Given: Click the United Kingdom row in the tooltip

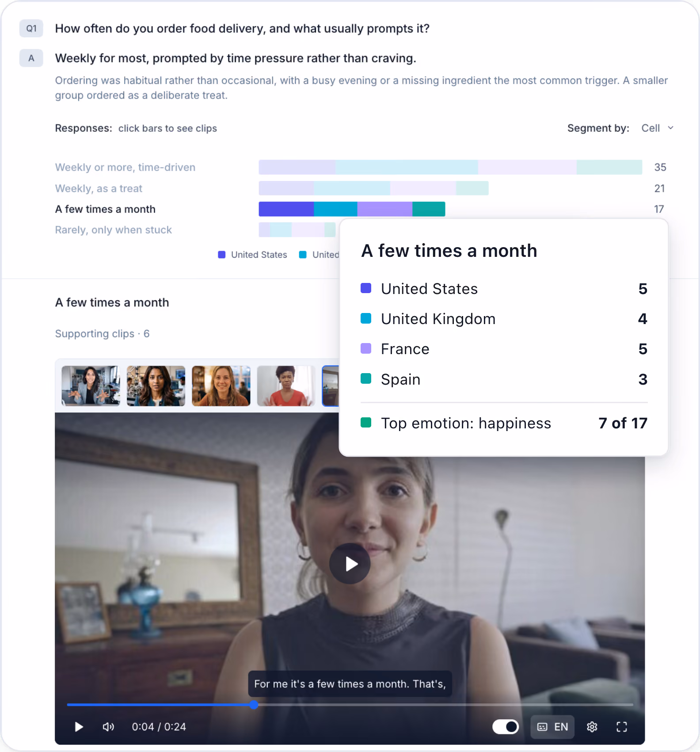Looking at the screenshot, I should tap(504, 319).
